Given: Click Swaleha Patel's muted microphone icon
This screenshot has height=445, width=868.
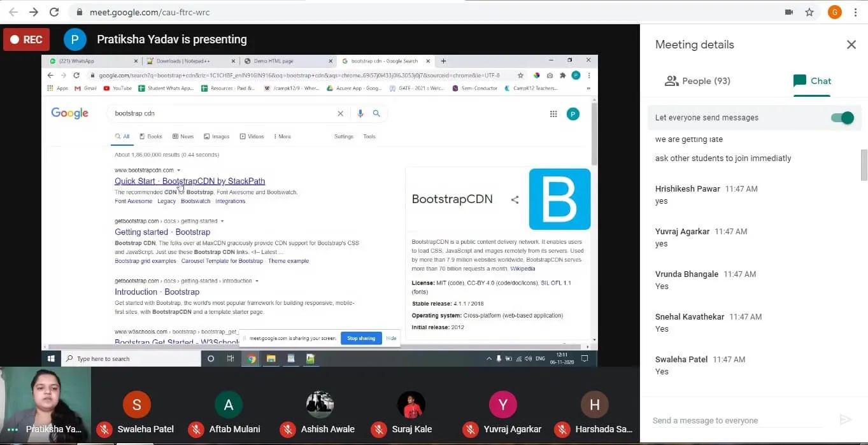Looking at the screenshot, I should pyautogui.click(x=104, y=429).
